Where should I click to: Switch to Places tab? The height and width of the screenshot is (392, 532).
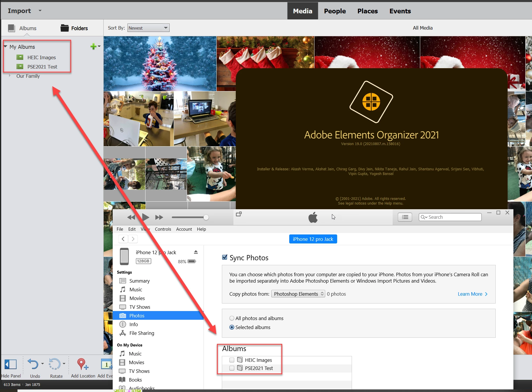(368, 11)
